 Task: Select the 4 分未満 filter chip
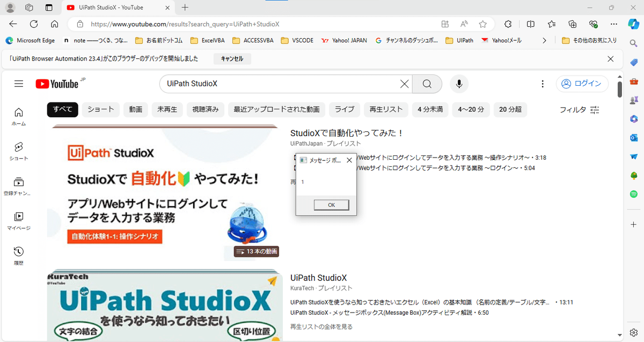(430, 109)
